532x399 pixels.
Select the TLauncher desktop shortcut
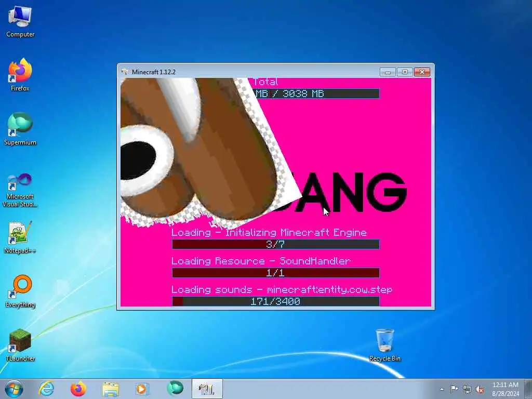(20, 345)
